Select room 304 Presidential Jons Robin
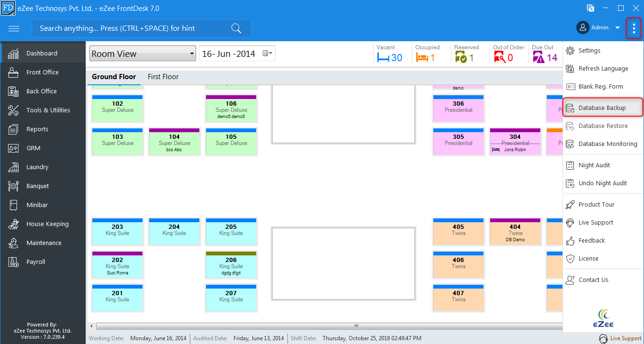 pos(515,141)
